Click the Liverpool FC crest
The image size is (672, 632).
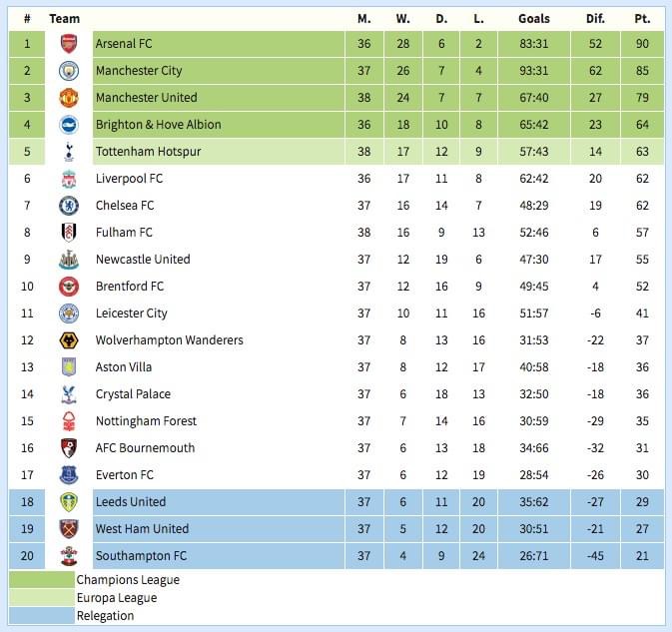tap(69, 179)
